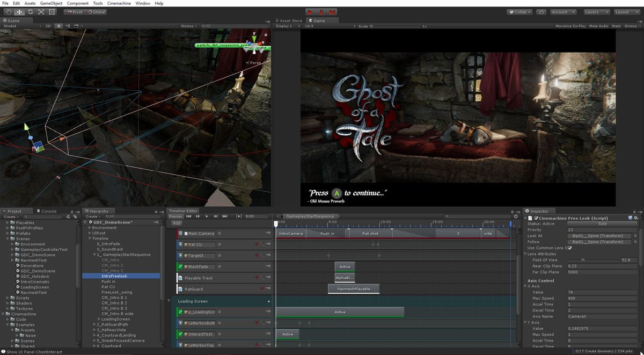Click the Play button to run game
This screenshot has width=644, height=355.
click(x=311, y=12)
